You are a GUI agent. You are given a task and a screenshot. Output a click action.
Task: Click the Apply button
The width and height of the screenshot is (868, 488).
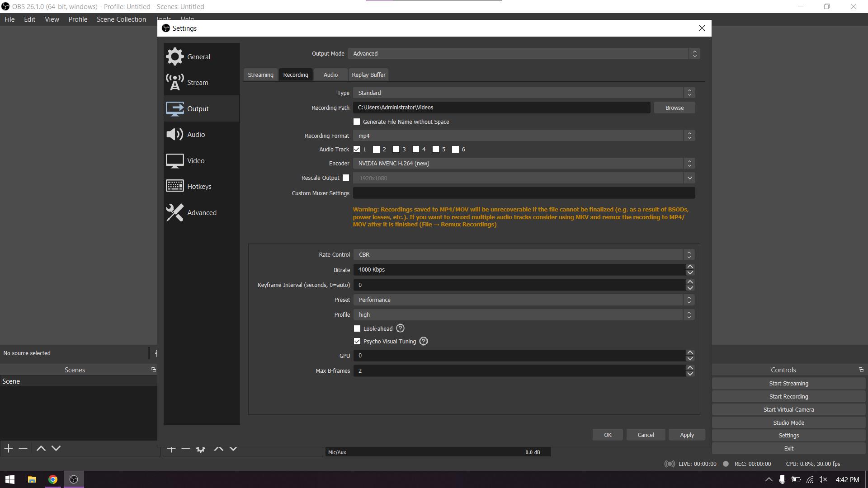[x=687, y=435]
